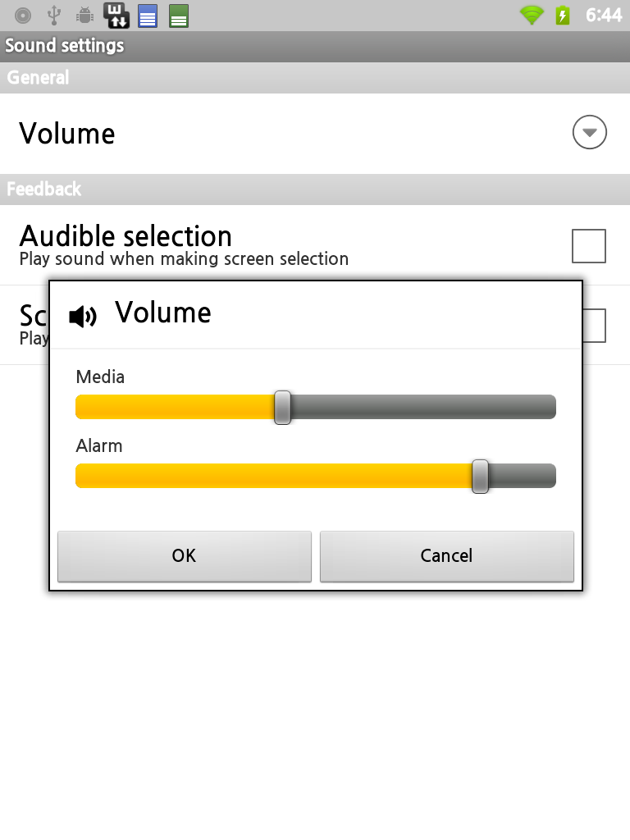Tap the blue SD card notification icon
The image size is (630, 840).
pos(148,16)
